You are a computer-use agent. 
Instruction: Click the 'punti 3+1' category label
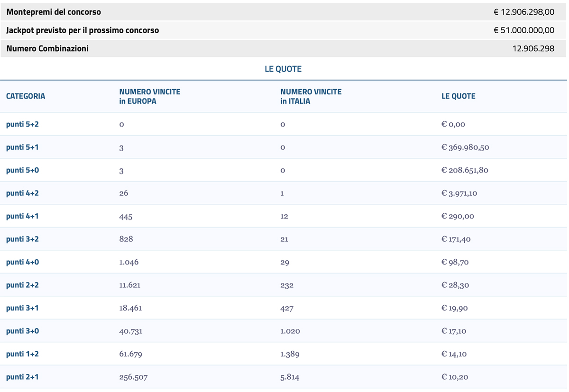point(22,308)
